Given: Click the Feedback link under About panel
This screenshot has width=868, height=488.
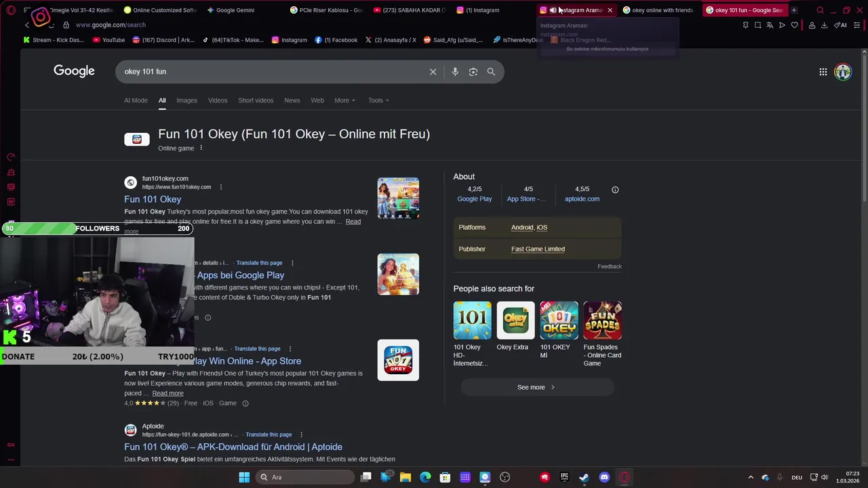Looking at the screenshot, I should click(x=610, y=266).
